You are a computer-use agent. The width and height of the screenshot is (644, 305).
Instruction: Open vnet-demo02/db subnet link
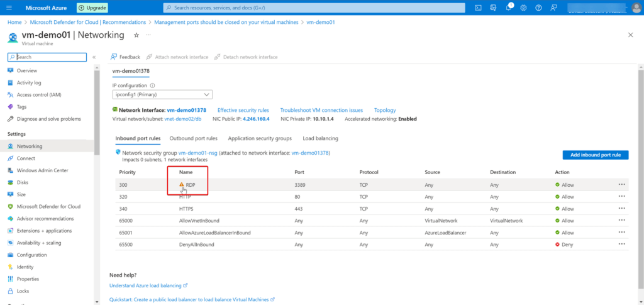click(183, 119)
